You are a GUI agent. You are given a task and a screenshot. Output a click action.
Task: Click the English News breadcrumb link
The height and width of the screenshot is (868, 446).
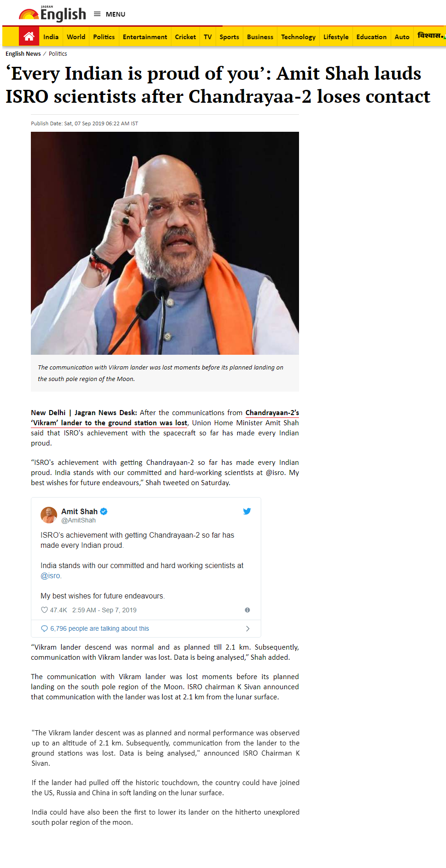point(23,54)
